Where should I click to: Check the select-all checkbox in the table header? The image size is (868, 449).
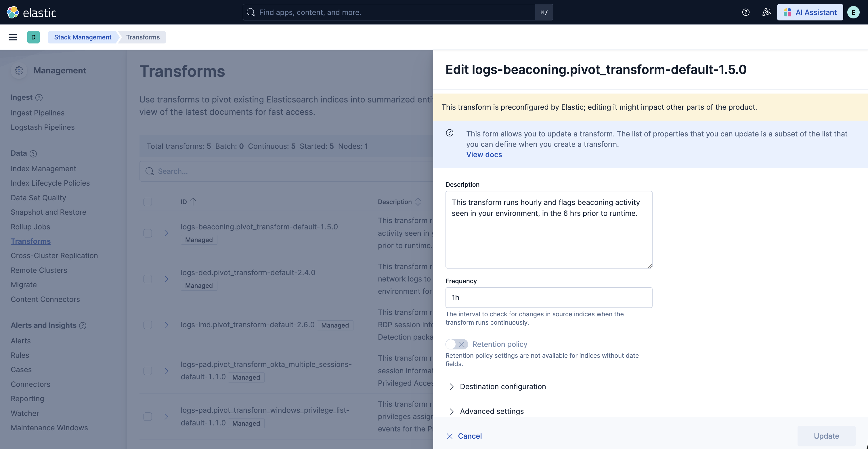point(148,202)
